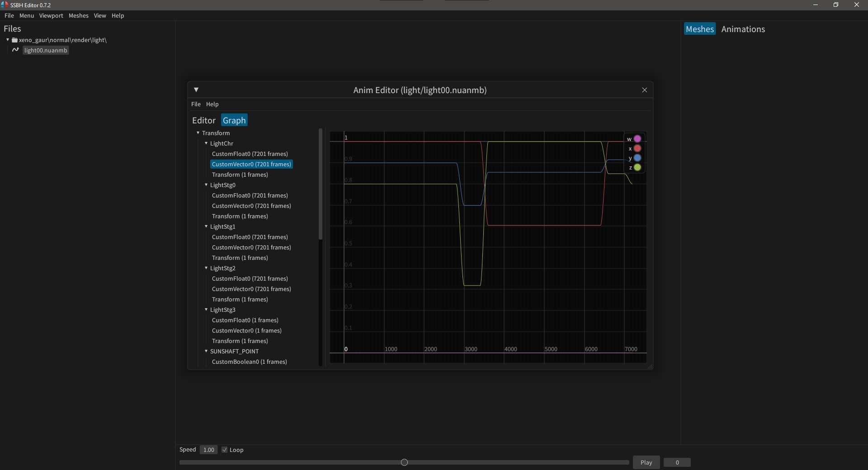Click the animation timeline slider handle
Image resolution: width=868 pixels, height=470 pixels.
point(404,462)
